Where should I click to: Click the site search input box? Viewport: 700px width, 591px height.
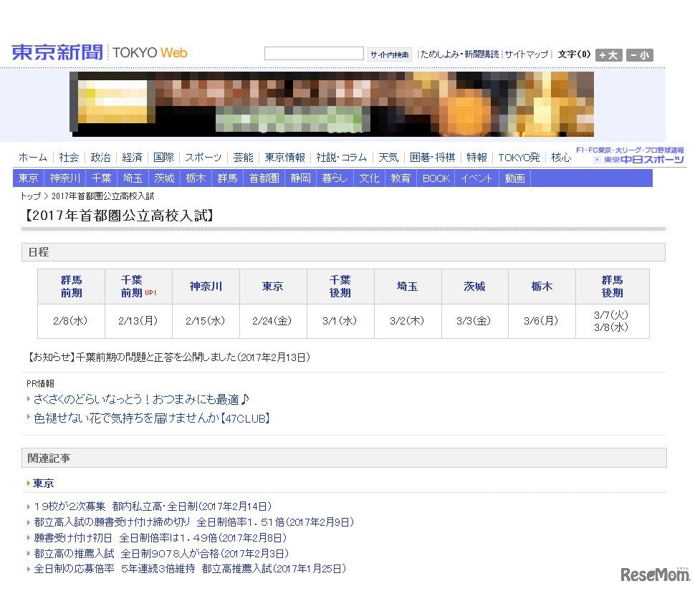coord(314,53)
